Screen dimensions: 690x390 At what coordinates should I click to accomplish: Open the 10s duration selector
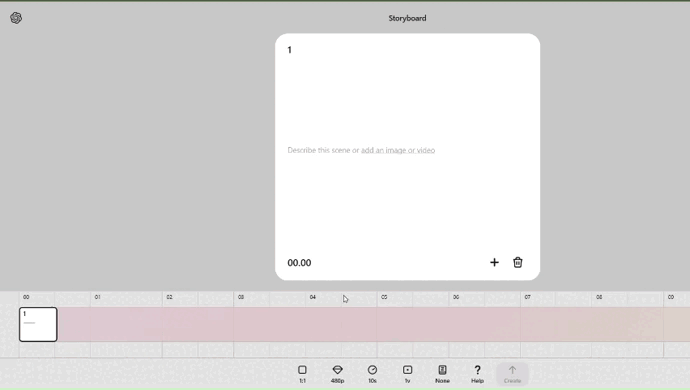tap(372, 374)
